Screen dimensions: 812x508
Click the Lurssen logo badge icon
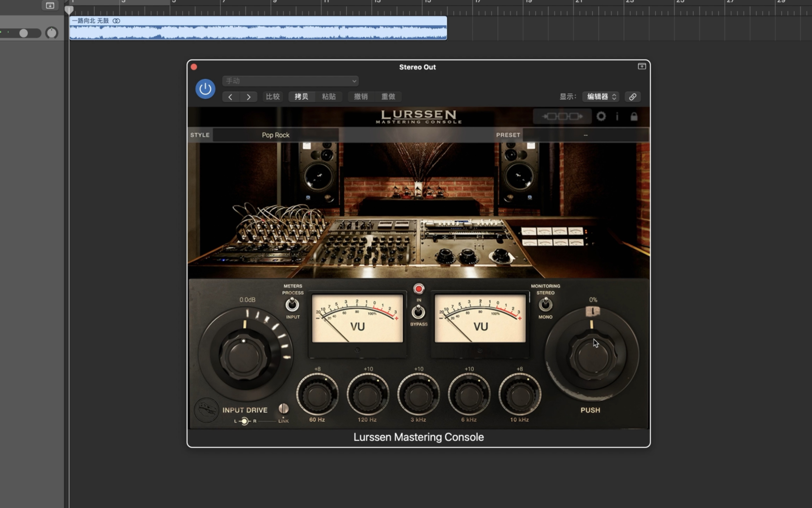pyautogui.click(x=206, y=410)
